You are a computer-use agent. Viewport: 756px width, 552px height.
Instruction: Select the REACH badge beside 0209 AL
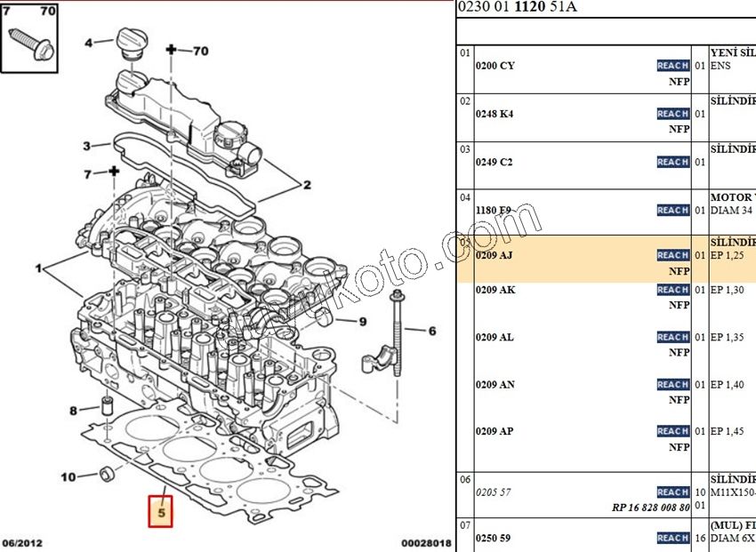(672, 337)
